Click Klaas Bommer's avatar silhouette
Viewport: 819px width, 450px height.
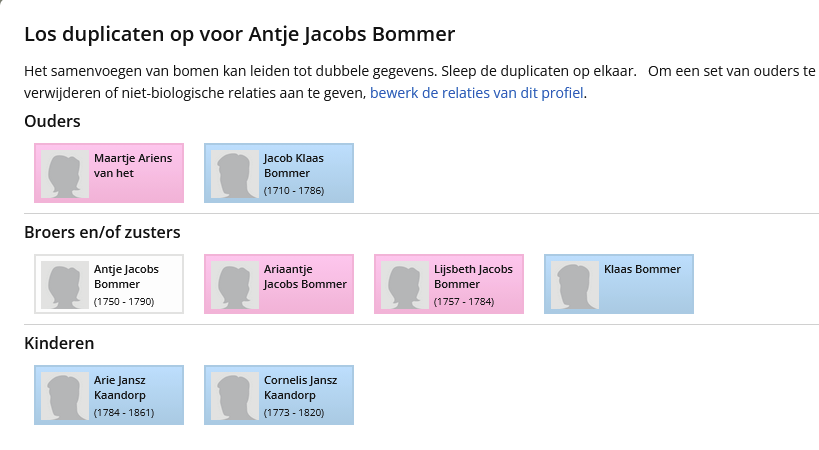(575, 285)
